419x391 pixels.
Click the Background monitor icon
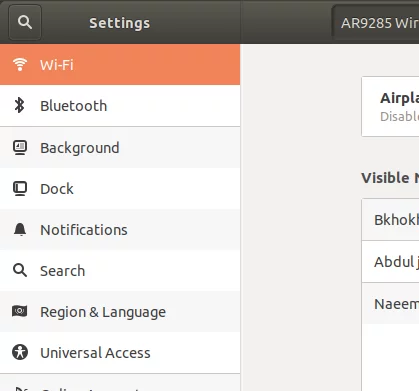coord(20,148)
